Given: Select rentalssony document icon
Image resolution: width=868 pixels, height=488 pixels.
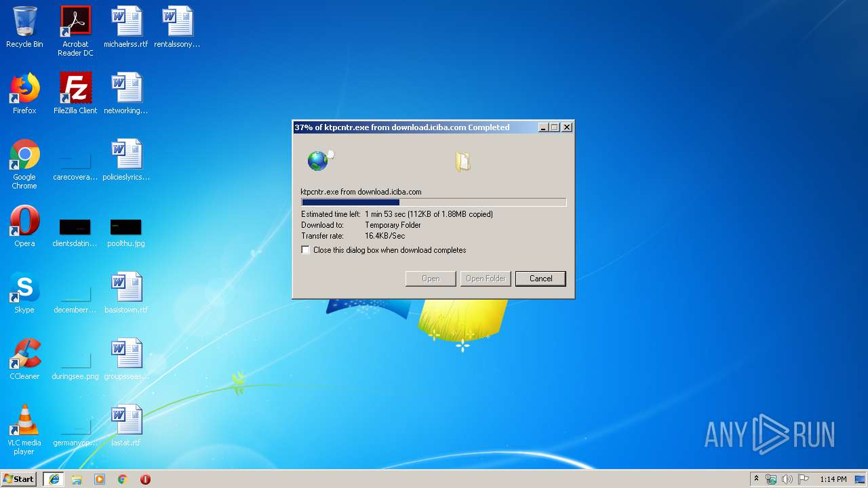Looking at the screenshot, I should click(177, 27).
